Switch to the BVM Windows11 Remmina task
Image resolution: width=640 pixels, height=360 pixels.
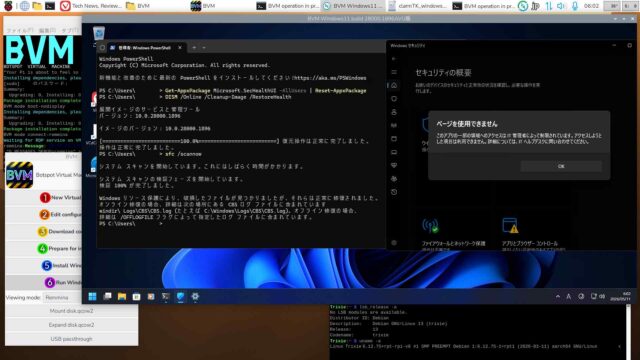pyautogui.click(x=352, y=6)
